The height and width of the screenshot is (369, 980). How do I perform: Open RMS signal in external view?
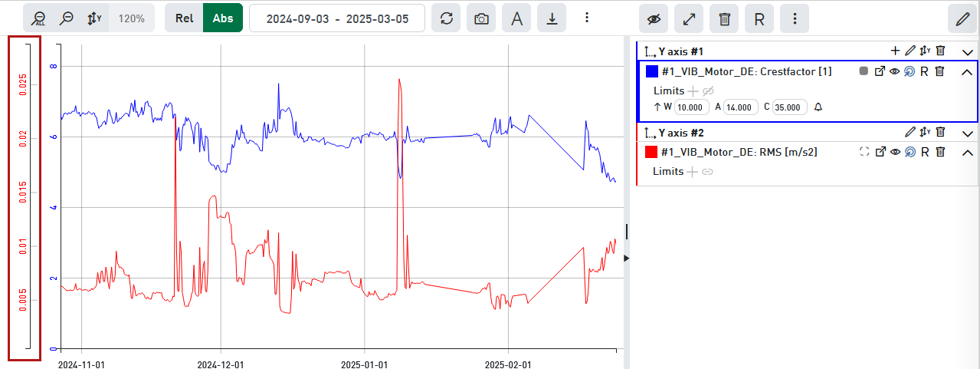pos(880,152)
